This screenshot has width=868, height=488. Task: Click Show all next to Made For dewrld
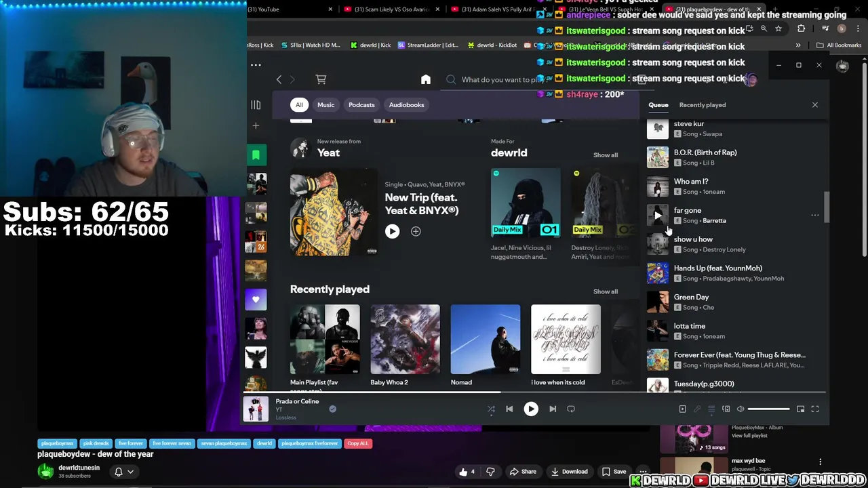[606, 155]
